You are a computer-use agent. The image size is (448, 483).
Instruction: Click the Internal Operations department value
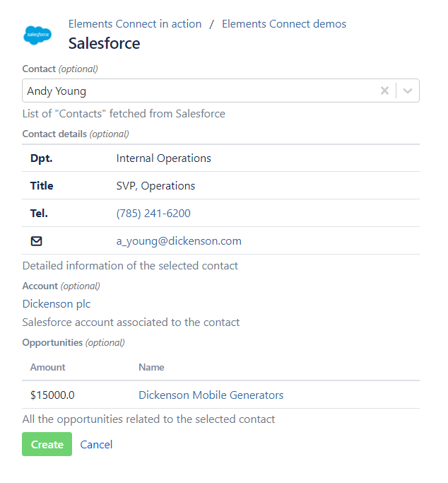pos(163,158)
